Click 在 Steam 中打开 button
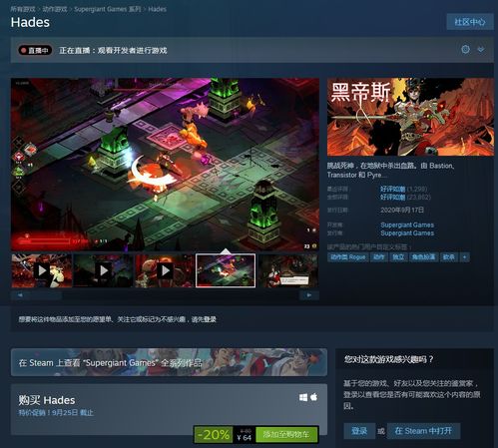Image resolution: width=498 pixels, height=448 pixels. click(x=423, y=431)
